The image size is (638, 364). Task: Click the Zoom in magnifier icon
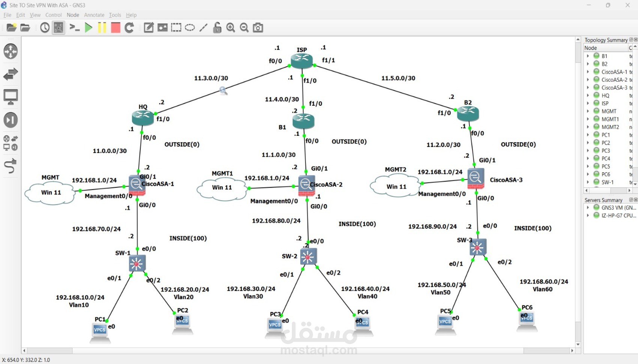tap(230, 28)
